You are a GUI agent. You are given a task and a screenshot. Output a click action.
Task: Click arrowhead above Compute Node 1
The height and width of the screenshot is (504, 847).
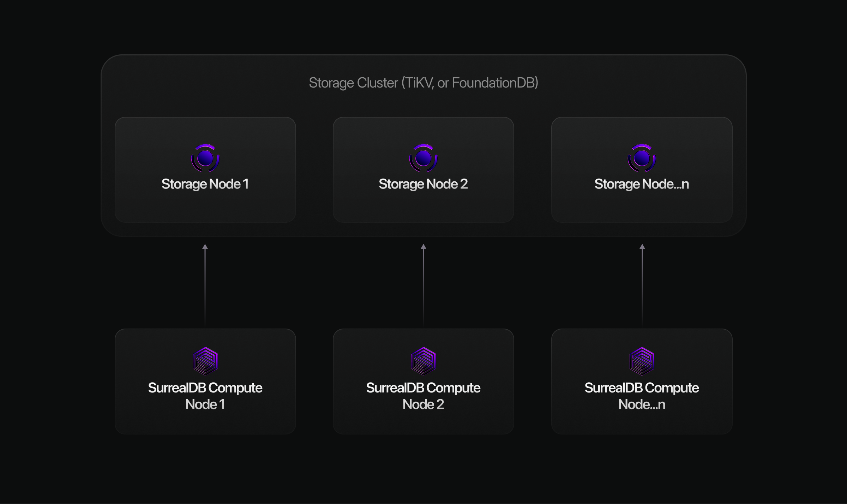coord(205,247)
